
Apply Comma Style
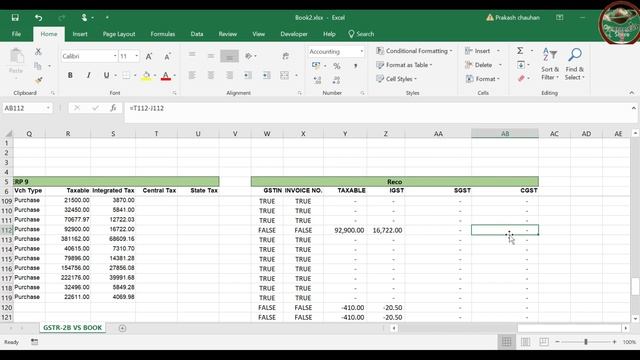(356, 66)
